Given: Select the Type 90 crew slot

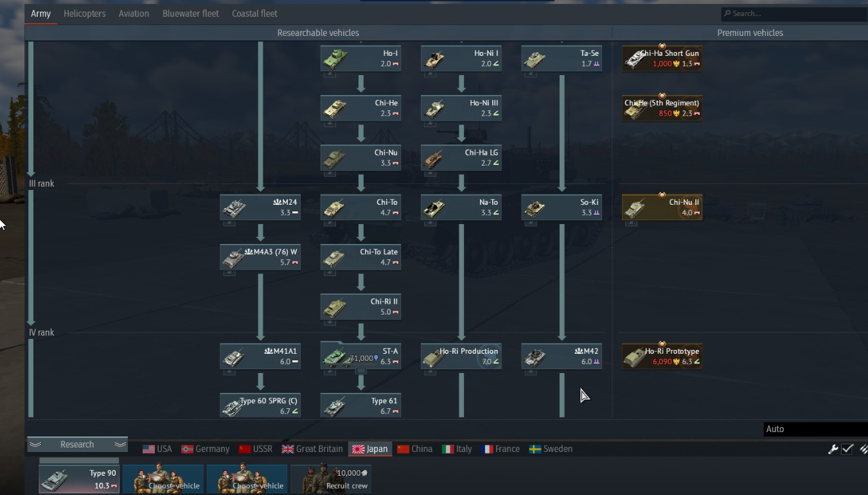Looking at the screenshot, I should coord(79,479).
